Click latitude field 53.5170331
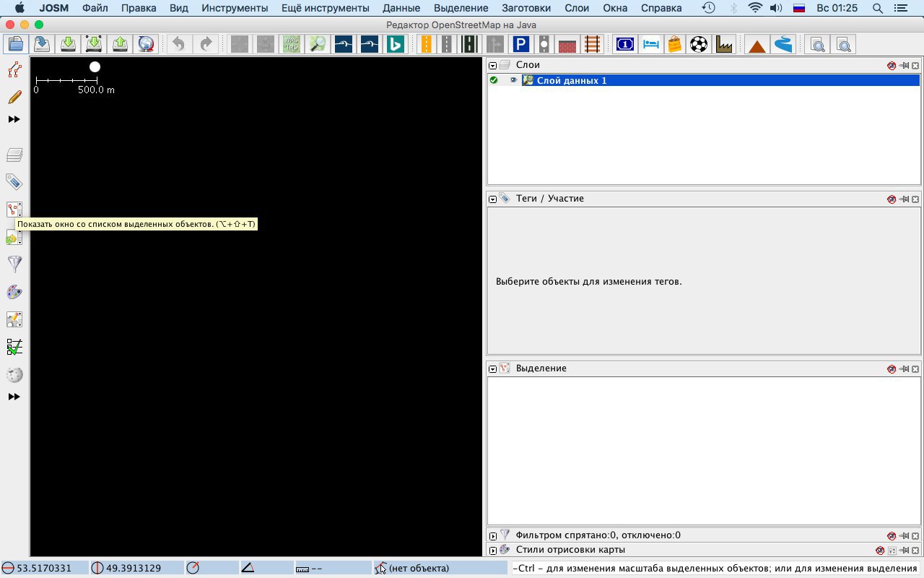The width and height of the screenshot is (924, 578). [45, 568]
